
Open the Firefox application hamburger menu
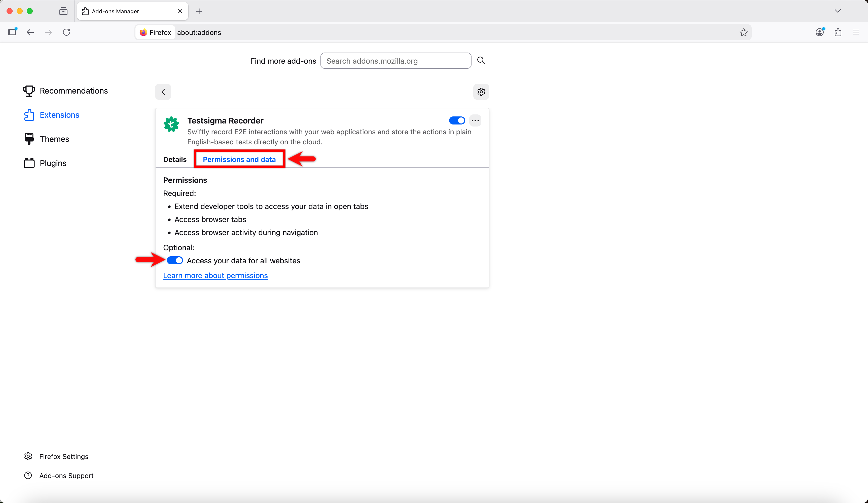point(856,32)
